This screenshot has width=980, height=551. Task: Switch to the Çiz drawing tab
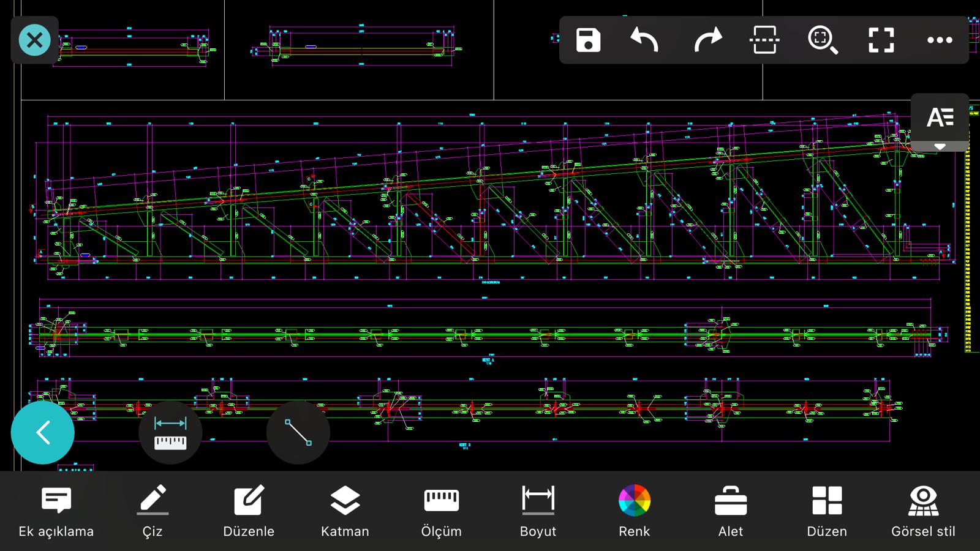pyautogui.click(x=153, y=512)
